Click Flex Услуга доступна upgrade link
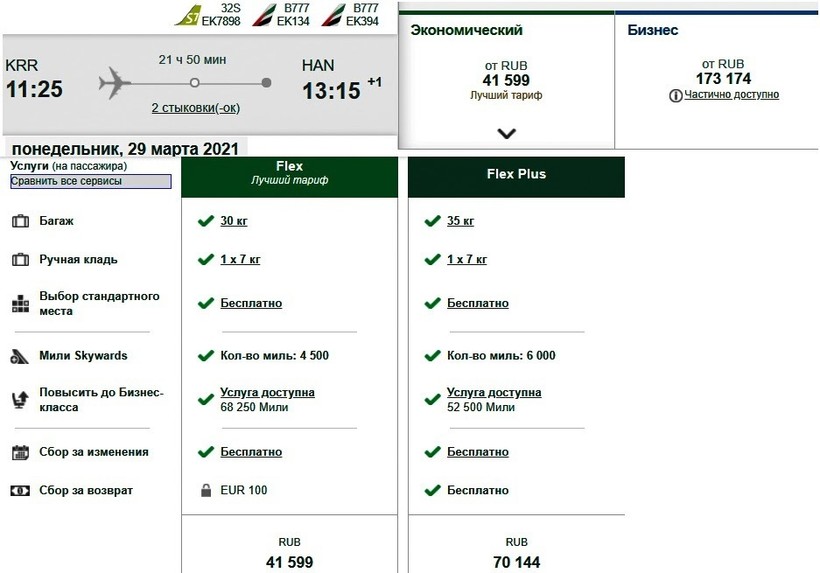820x573 pixels. click(x=267, y=393)
